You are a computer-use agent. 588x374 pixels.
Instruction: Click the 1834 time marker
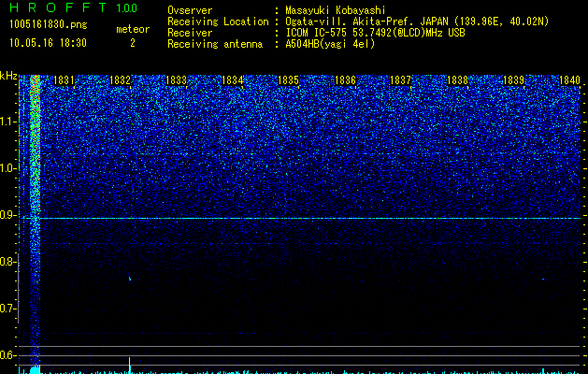point(233,80)
